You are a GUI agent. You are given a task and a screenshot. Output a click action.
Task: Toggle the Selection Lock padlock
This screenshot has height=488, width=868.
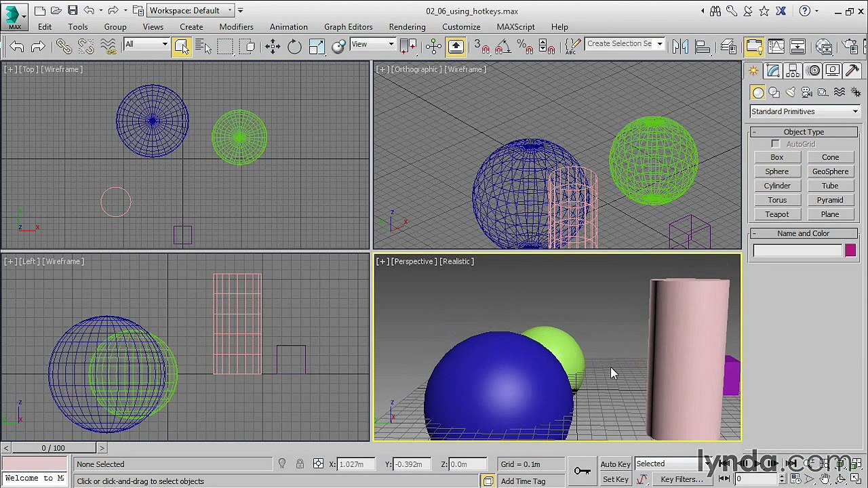pos(300,464)
